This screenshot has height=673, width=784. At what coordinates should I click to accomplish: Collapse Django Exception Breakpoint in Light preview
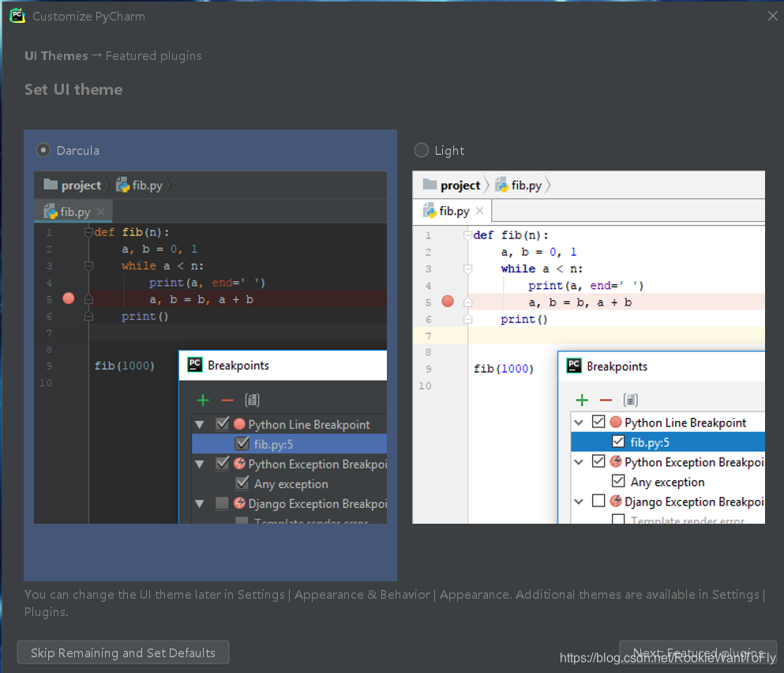(579, 502)
